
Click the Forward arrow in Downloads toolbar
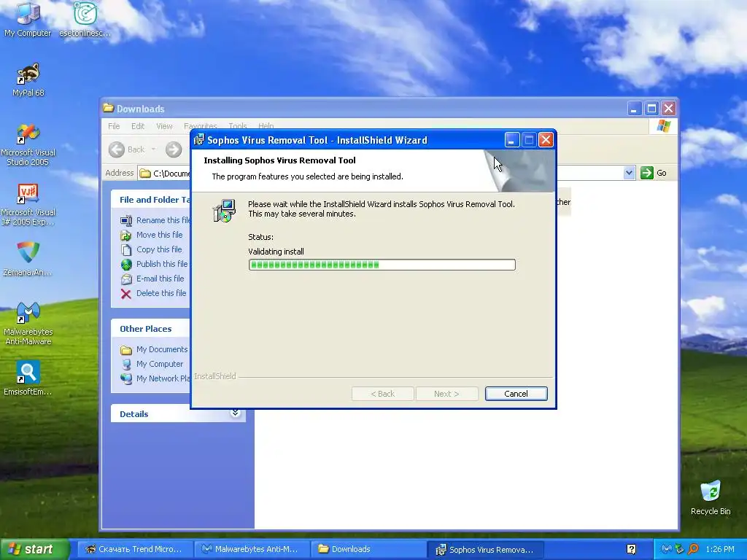(174, 149)
